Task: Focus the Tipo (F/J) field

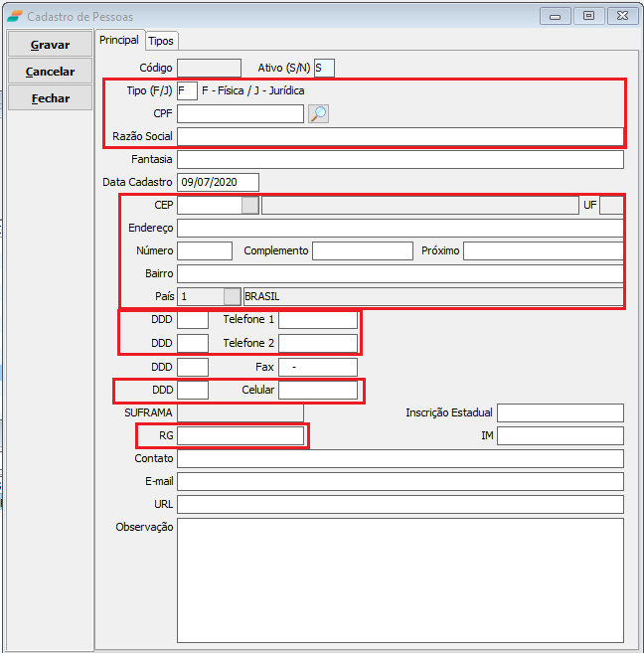Action: tap(187, 91)
